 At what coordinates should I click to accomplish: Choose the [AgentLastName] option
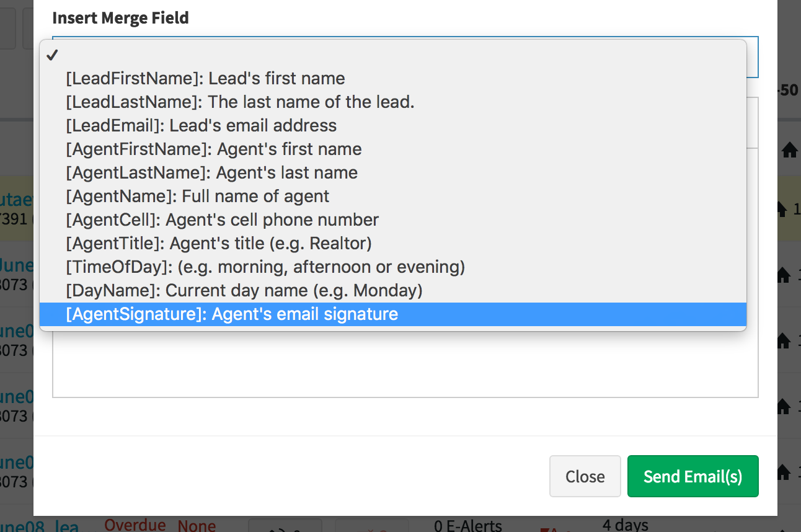pos(211,173)
